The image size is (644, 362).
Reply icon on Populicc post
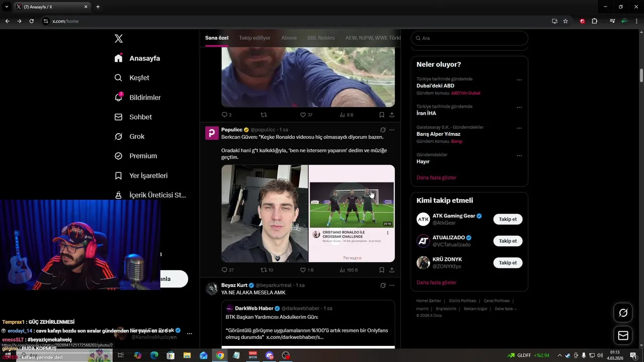pyautogui.click(x=224, y=270)
